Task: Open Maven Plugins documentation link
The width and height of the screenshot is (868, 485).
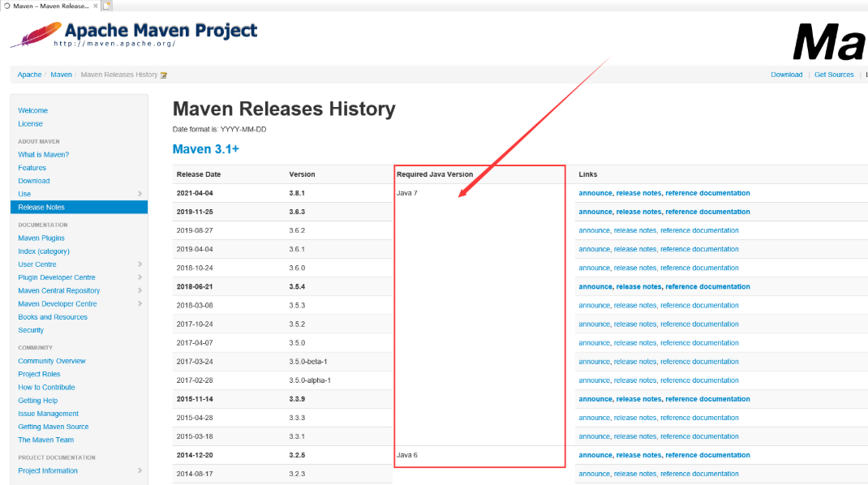Action: pyautogui.click(x=41, y=238)
